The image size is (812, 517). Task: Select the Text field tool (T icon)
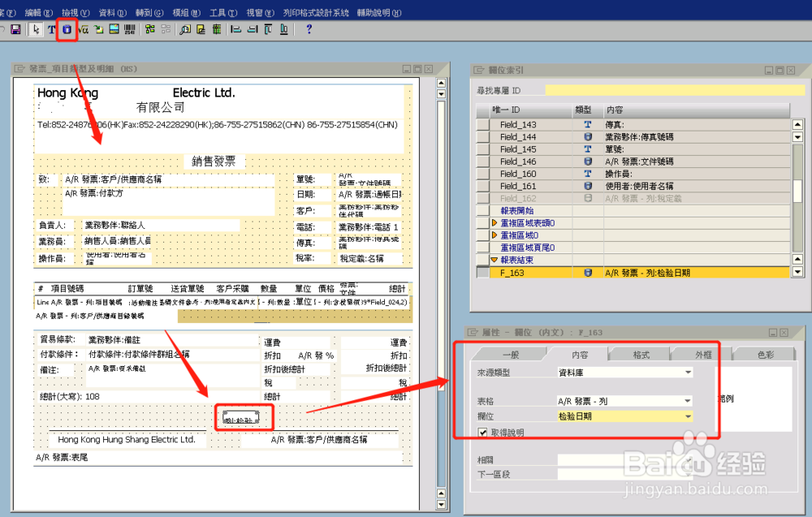click(x=52, y=29)
